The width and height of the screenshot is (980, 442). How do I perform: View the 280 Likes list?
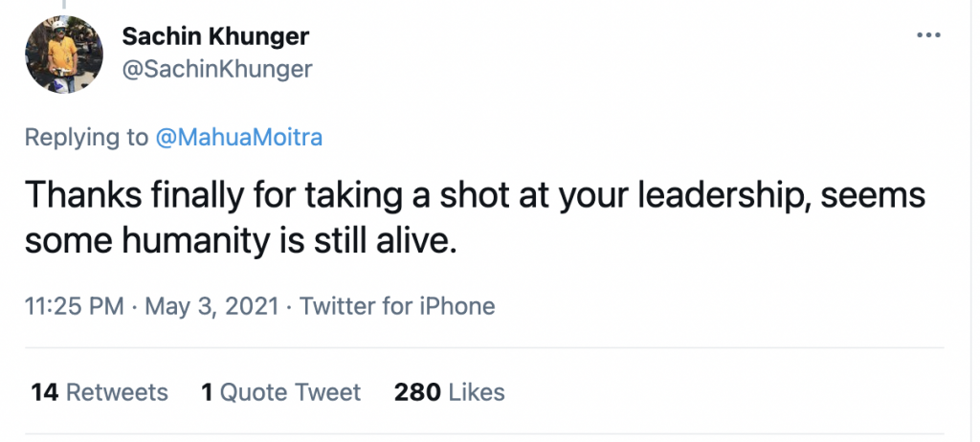coord(450,392)
